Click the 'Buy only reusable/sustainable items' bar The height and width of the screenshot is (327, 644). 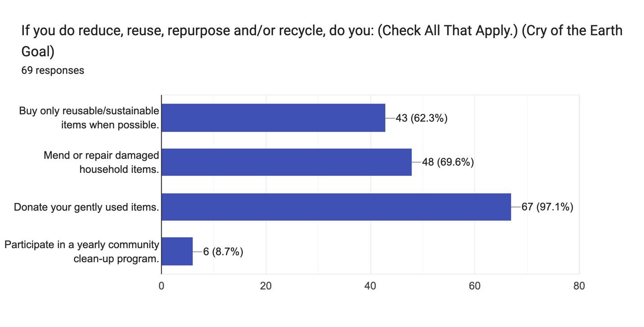click(x=274, y=118)
